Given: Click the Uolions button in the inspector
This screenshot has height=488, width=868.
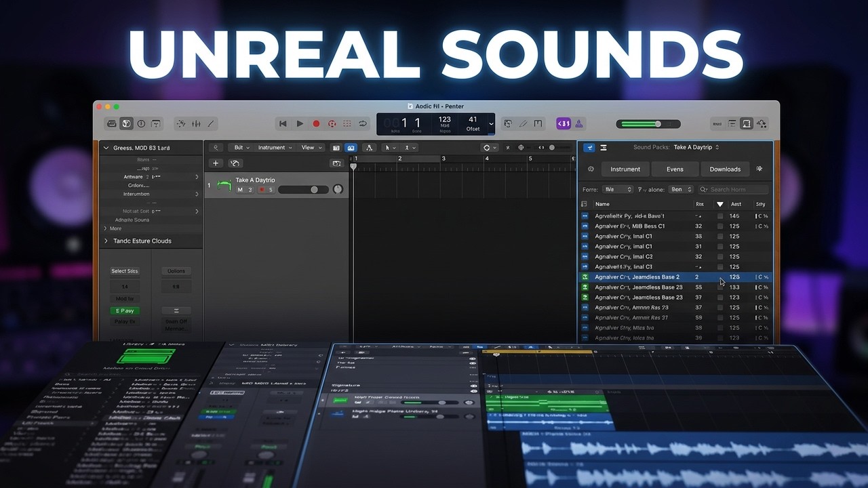Looking at the screenshot, I should click(176, 271).
